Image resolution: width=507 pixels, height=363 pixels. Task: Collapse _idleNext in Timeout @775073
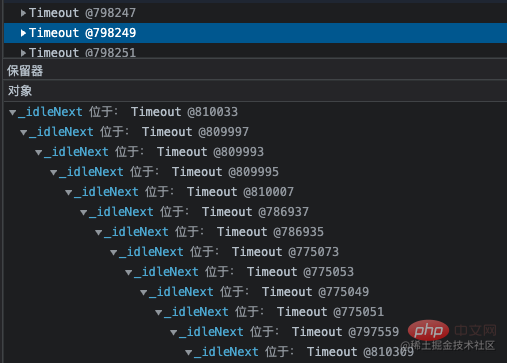(x=114, y=252)
